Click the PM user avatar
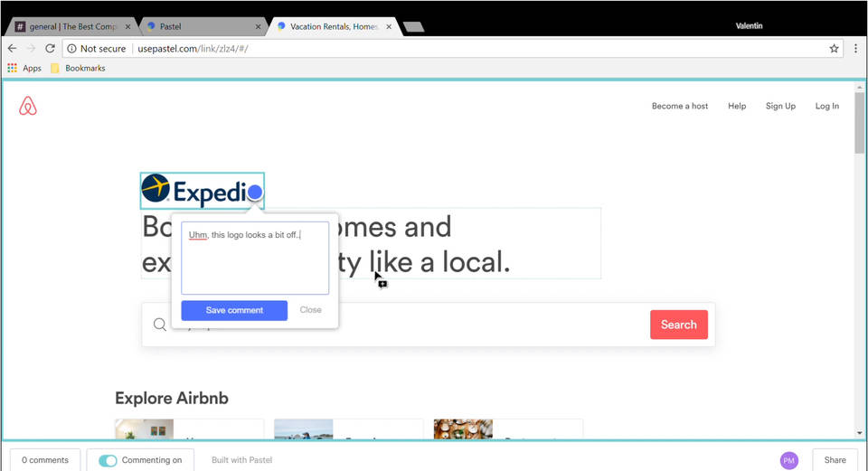The width and height of the screenshot is (868, 471). 788,460
